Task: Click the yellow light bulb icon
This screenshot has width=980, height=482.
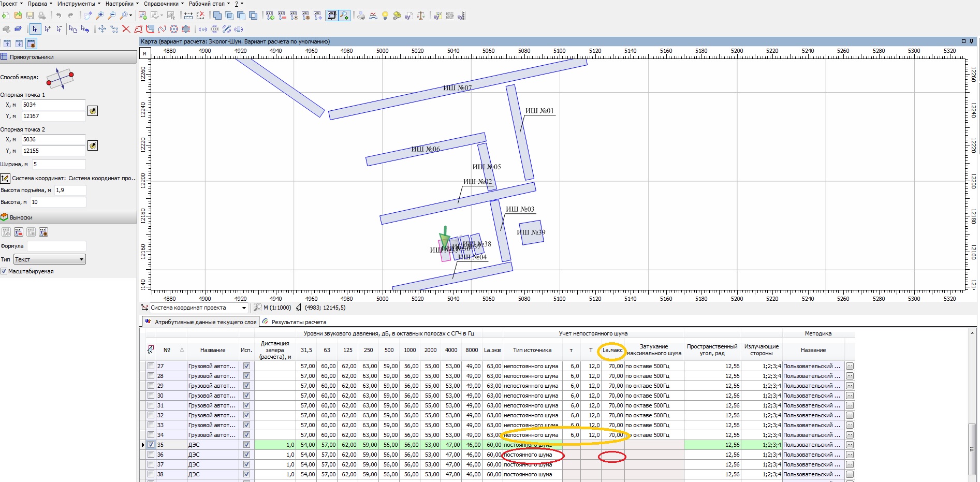Action: click(x=385, y=16)
